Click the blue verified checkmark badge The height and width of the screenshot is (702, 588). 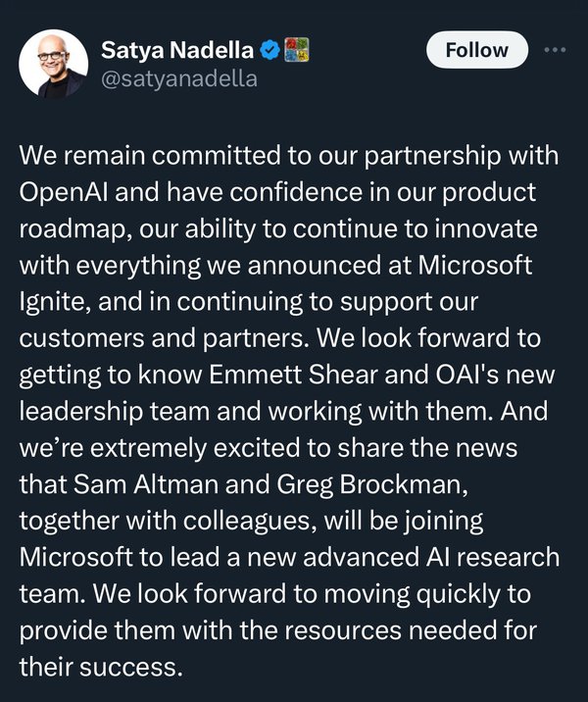pyautogui.click(x=271, y=50)
